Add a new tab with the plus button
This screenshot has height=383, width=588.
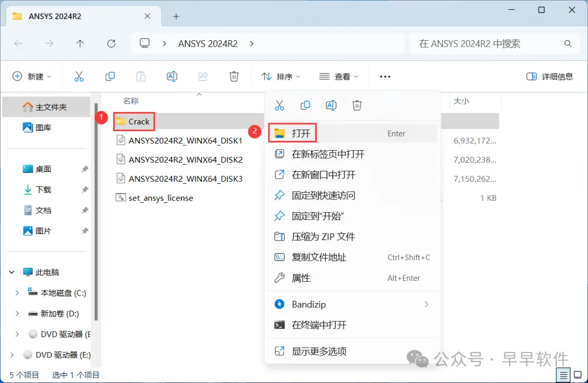[176, 16]
